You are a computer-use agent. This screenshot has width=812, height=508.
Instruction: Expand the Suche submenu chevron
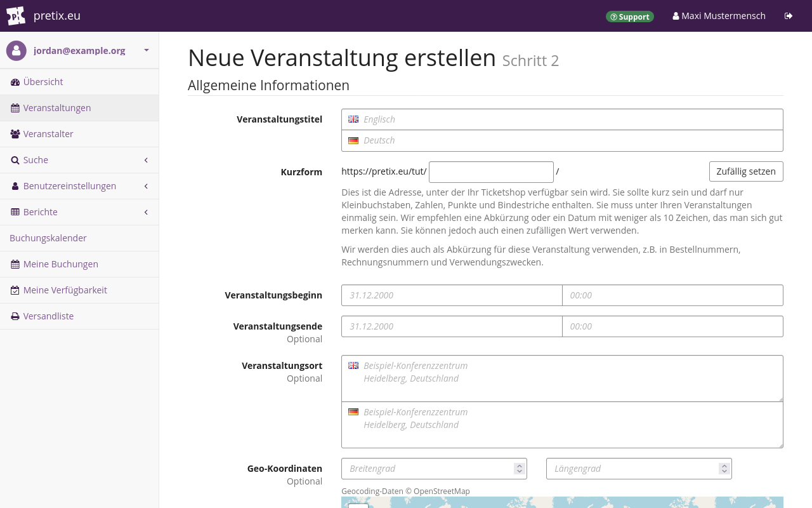pos(146,160)
